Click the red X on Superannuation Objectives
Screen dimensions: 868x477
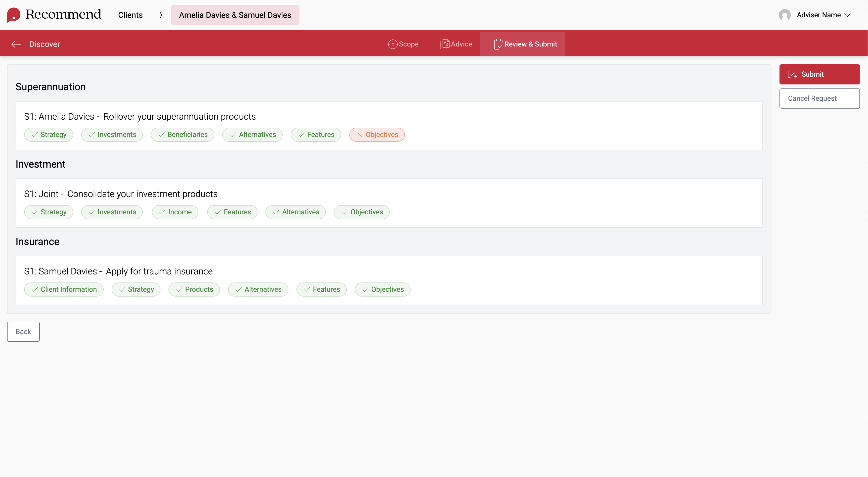(x=360, y=135)
